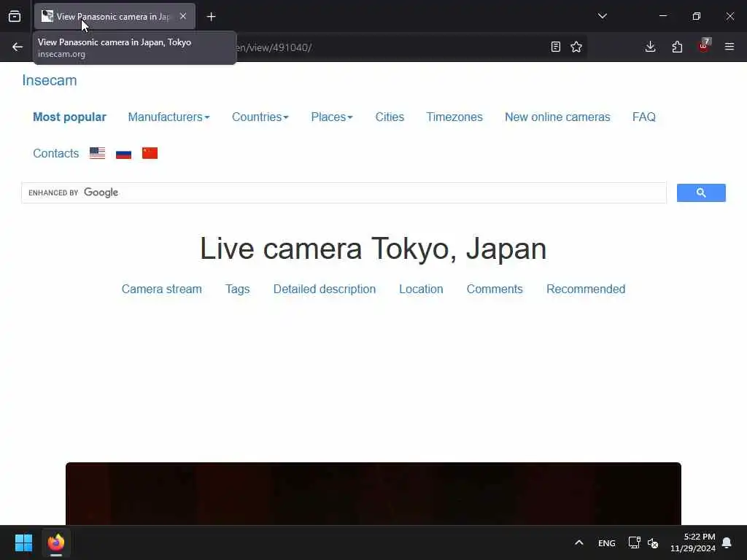Close the Panasonic camera tab
The height and width of the screenshot is (560, 747).
point(183,16)
